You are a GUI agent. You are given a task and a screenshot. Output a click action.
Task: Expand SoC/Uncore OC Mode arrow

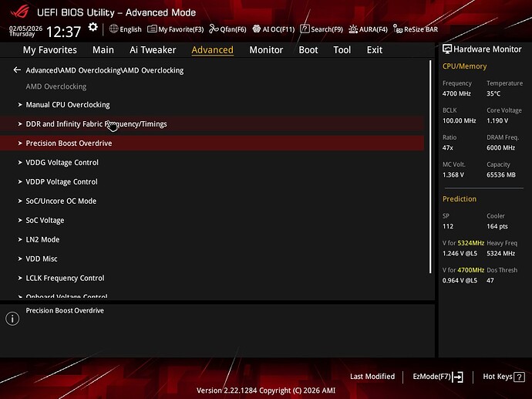20,201
